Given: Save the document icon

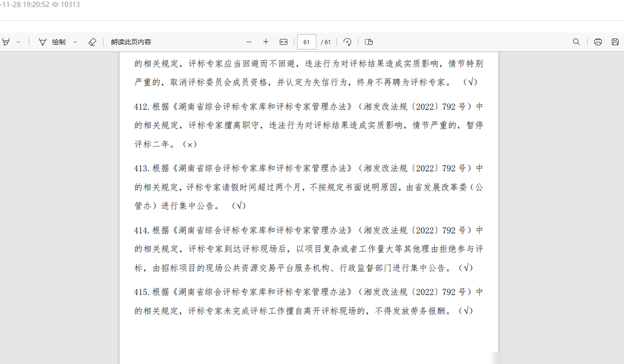Looking at the screenshot, I should (615, 42).
